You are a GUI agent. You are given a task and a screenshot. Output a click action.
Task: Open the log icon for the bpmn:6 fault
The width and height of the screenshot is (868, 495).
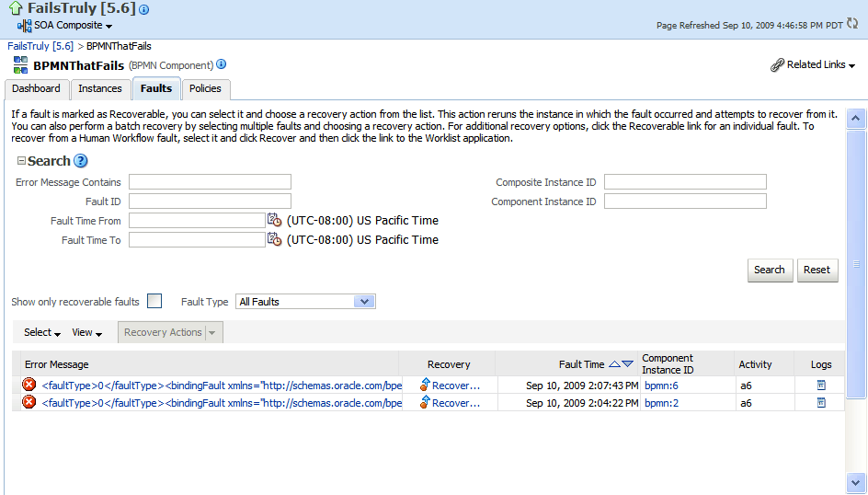[x=821, y=386]
